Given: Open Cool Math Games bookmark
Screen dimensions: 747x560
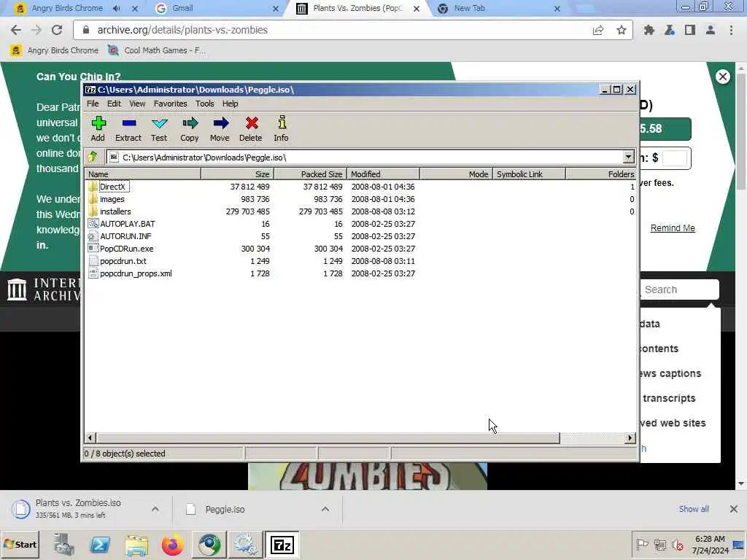Looking at the screenshot, I should [157, 50].
